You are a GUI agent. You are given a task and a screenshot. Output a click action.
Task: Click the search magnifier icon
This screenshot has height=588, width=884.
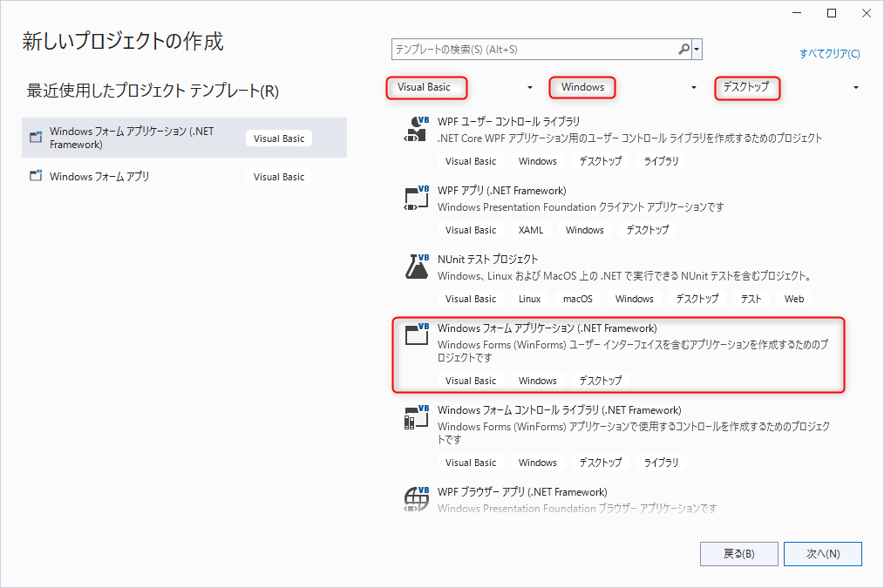pyautogui.click(x=683, y=50)
